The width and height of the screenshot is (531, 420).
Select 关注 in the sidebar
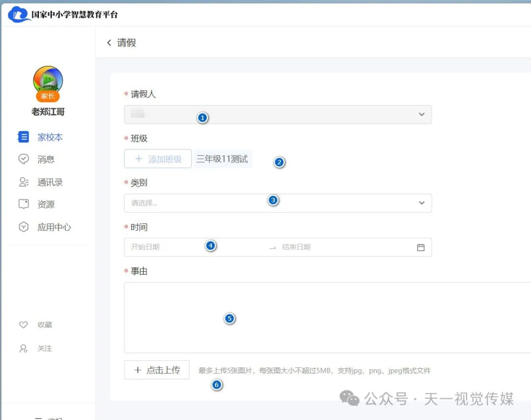click(45, 348)
